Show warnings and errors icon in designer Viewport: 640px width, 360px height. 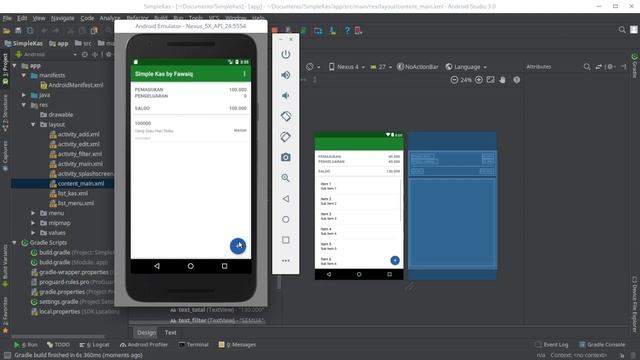point(517,80)
